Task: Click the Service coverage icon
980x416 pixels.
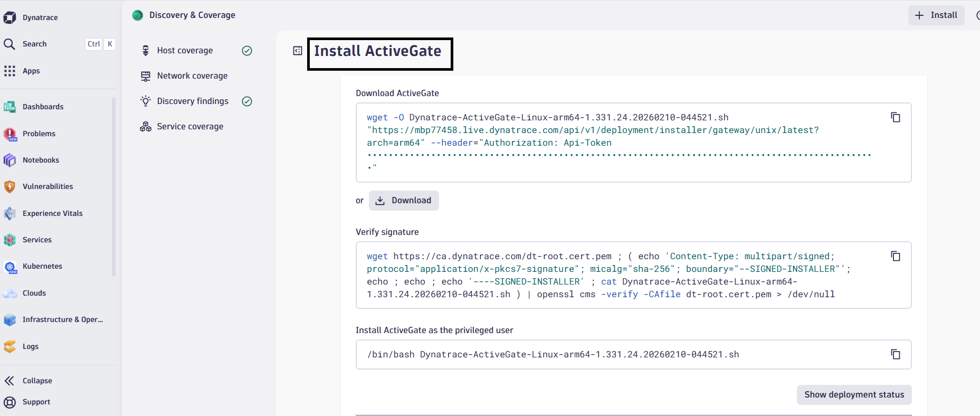Action: click(146, 126)
